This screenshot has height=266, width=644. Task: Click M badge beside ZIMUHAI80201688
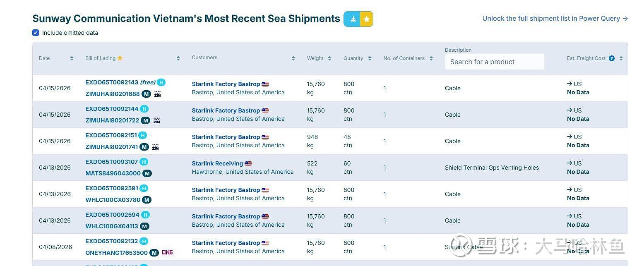[x=146, y=94]
